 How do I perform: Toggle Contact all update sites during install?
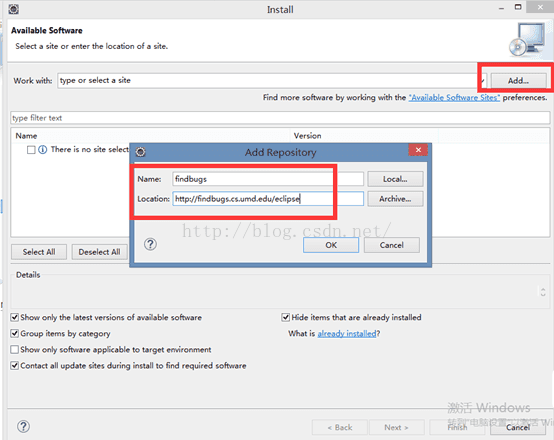pos(14,365)
